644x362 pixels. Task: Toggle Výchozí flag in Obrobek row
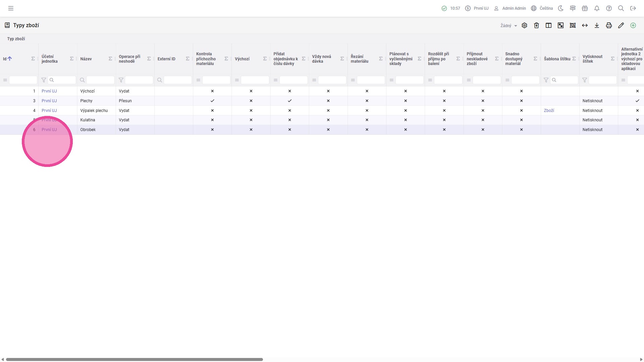click(251, 130)
